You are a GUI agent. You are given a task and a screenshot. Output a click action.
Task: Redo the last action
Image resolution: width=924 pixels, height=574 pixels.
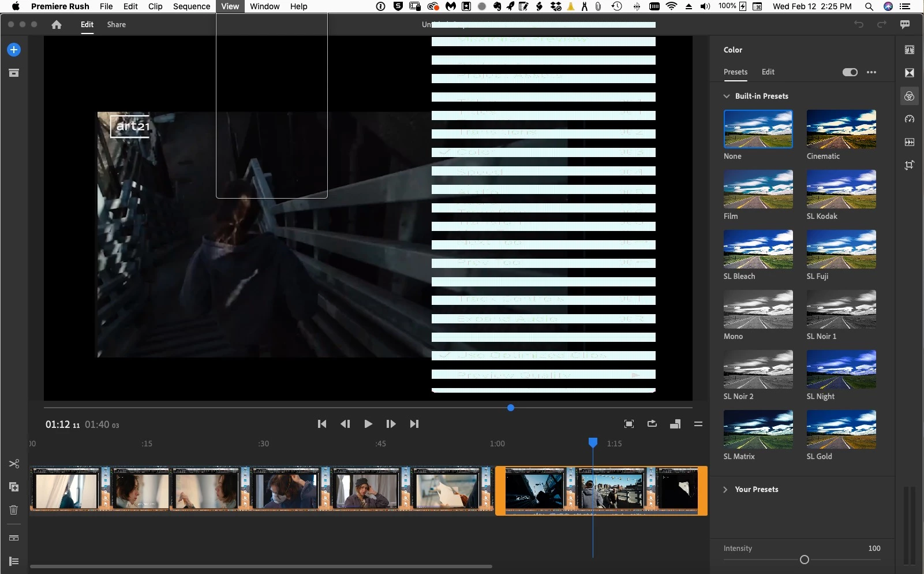[x=882, y=24]
